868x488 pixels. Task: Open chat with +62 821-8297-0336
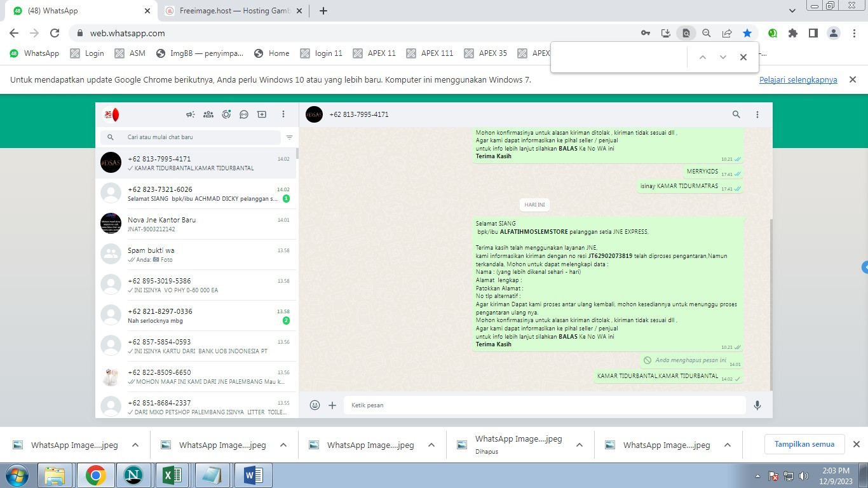click(196, 315)
